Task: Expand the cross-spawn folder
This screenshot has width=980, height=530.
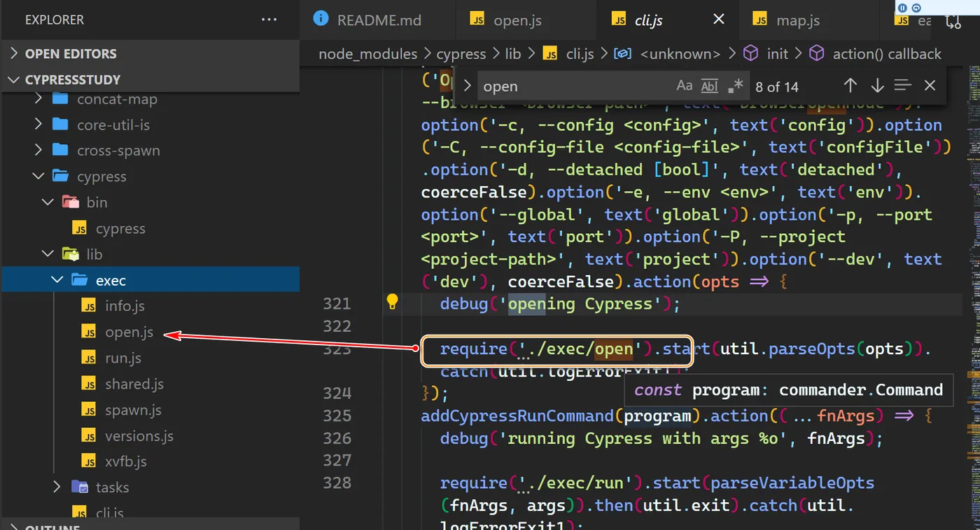Action: point(39,151)
